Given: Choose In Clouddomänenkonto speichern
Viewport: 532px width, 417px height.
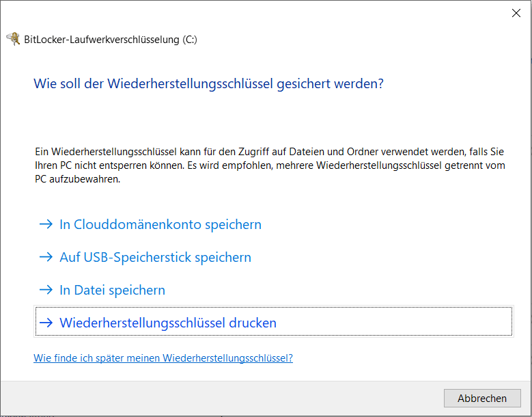Looking at the screenshot, I should (160, 224).
